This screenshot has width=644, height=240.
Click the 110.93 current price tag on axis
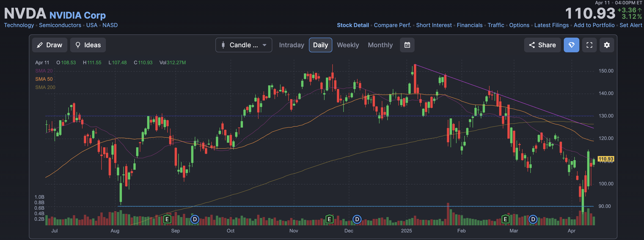point(606,159)
